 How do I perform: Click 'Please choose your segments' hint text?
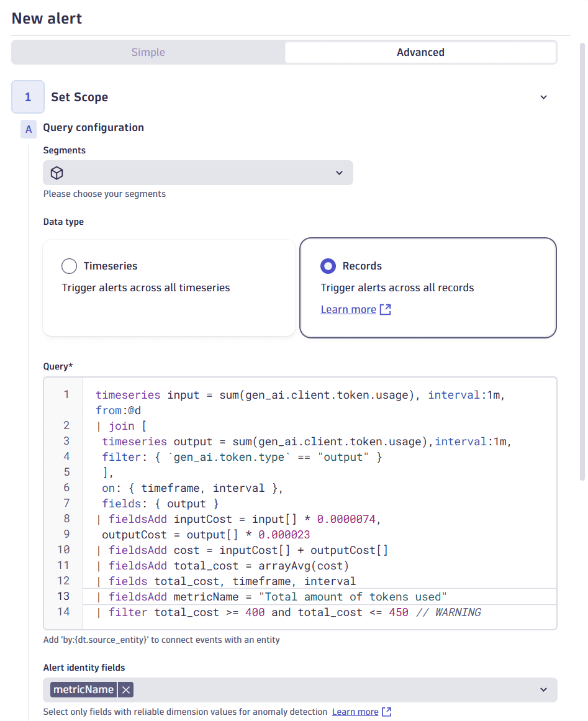pyautogui.click(x=104, y=194)
